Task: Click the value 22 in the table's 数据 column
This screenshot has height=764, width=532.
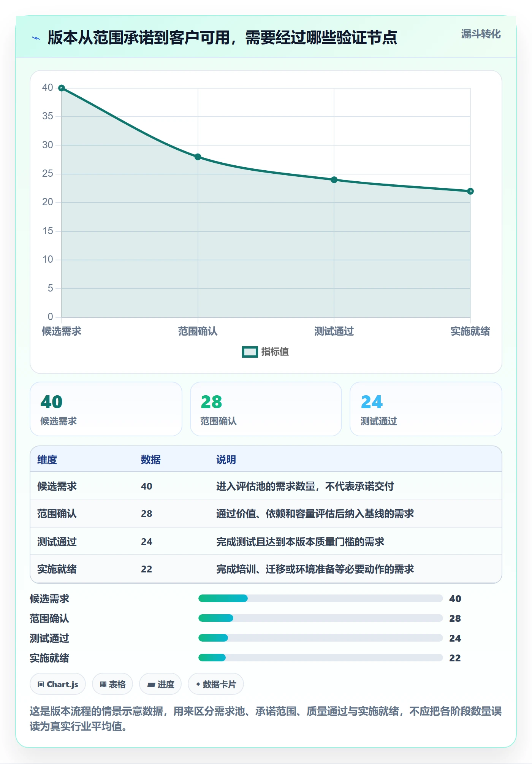Action: (x=147, y=569)
